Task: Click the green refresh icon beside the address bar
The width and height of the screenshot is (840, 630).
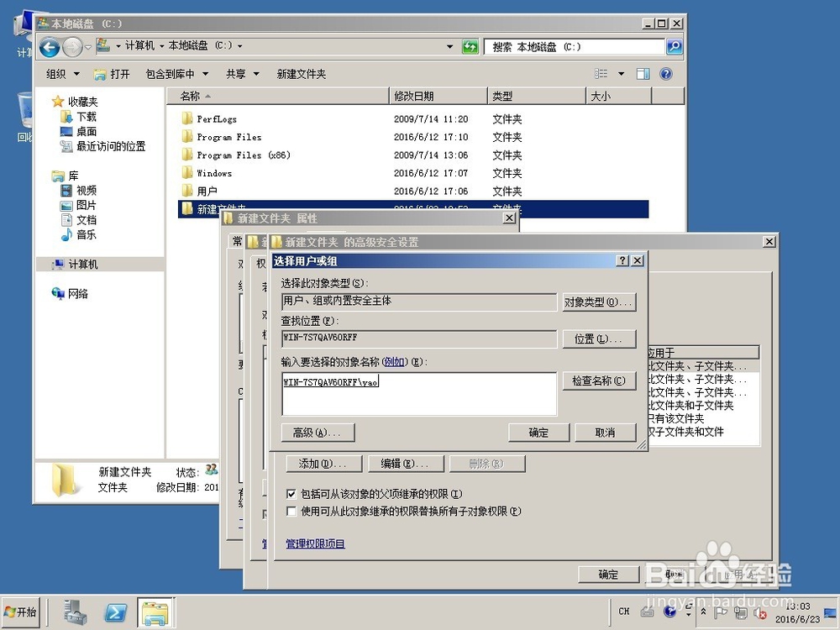Action: click(470, 47)
